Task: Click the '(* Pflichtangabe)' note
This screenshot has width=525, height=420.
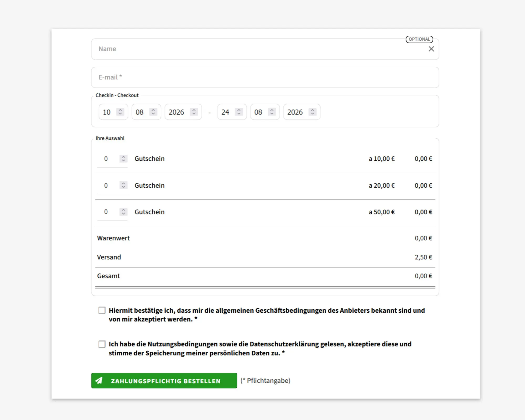Action: (x=265, y=381)
